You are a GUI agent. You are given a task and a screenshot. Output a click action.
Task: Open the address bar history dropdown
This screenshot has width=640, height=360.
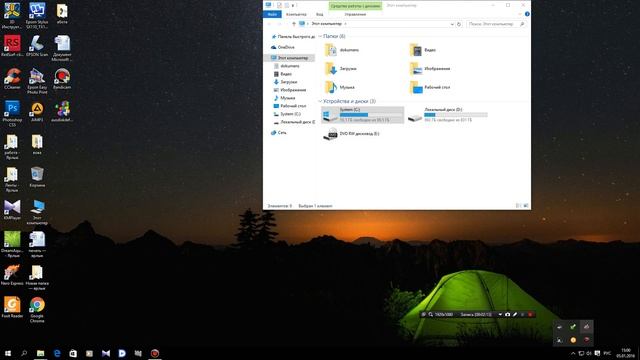pos(452,24)
